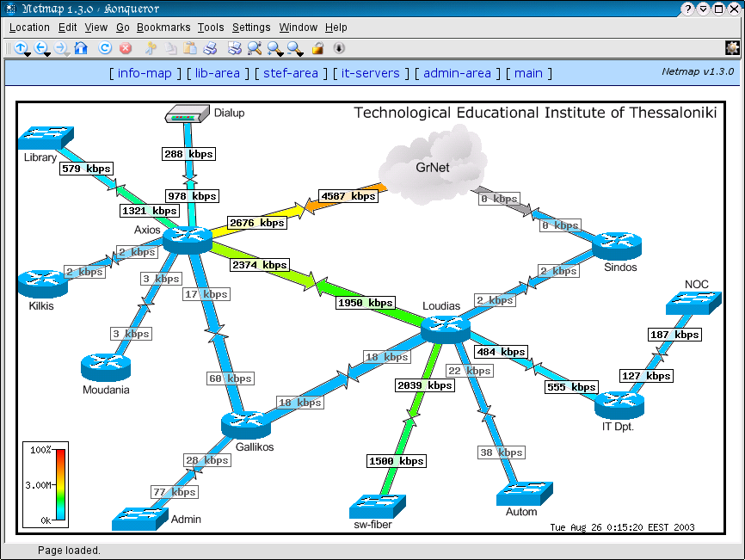Follow the it-servers link
The height and width of the screenshot is (560, 745).
coord(370,73)
